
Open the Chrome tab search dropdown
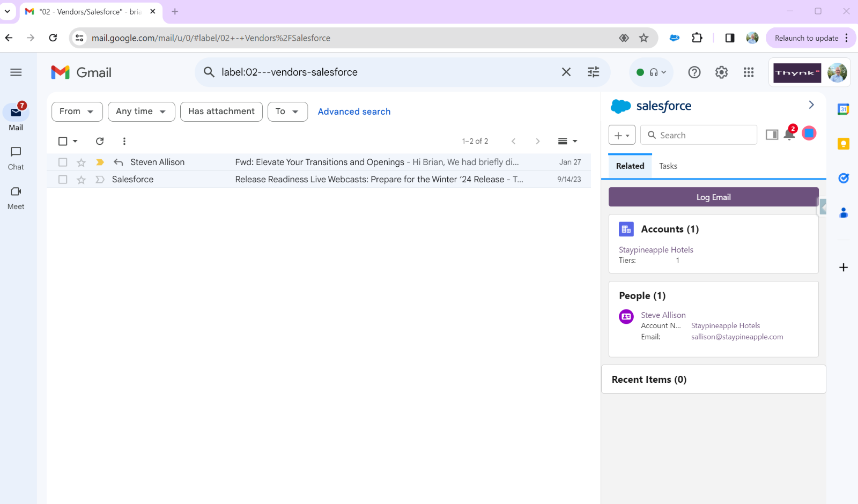click(8, 11)
